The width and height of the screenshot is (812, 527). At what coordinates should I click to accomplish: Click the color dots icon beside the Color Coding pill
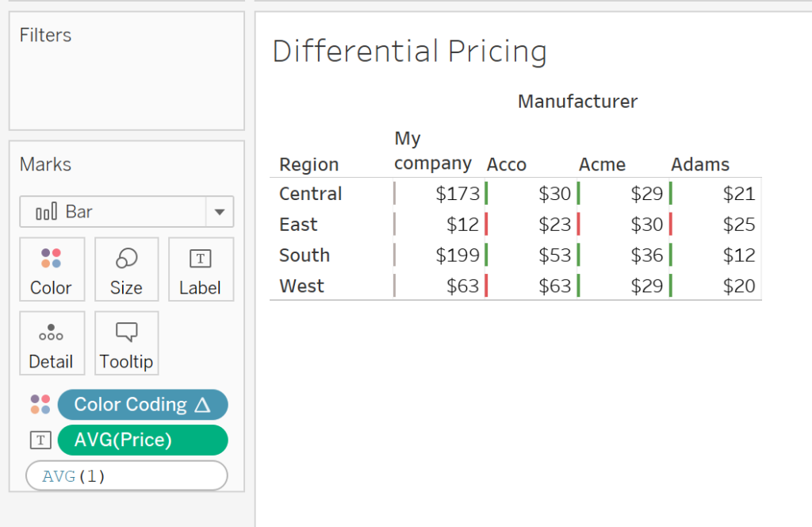click(40, 404)
